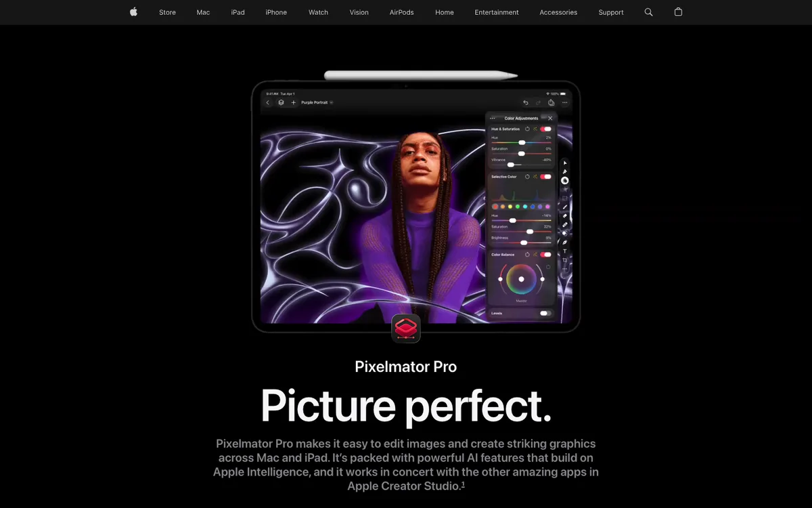Select the Effects star tool
The image size is (812, 508).
click(x=565, y=189)
